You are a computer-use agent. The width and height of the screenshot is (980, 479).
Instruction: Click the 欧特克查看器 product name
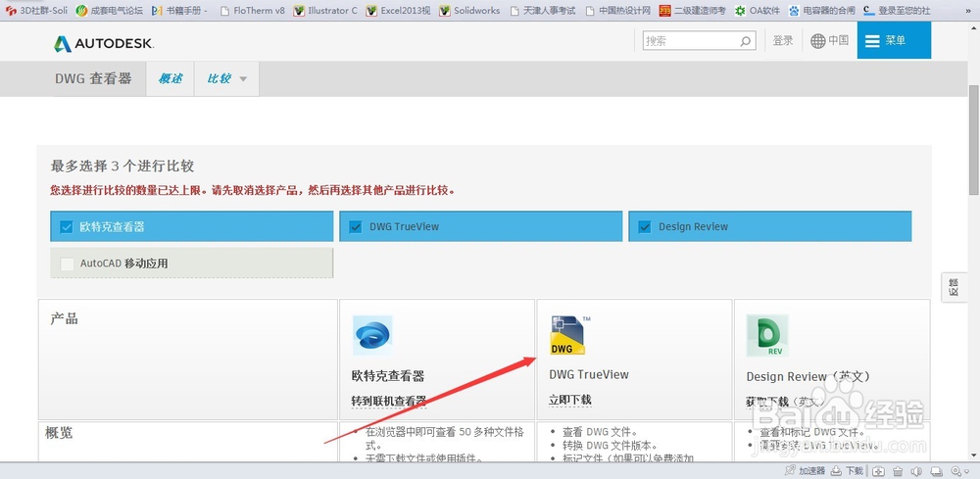pyautogui.click(x=388, y=376)
